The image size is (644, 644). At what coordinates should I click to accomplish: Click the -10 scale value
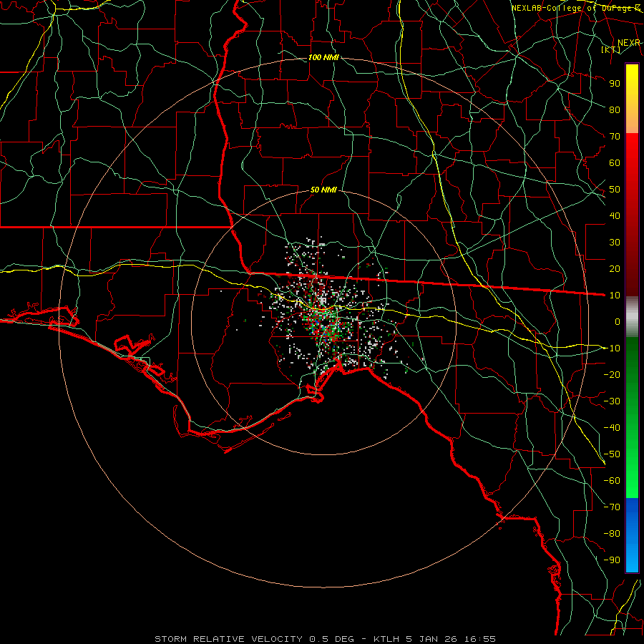point(612,348)
